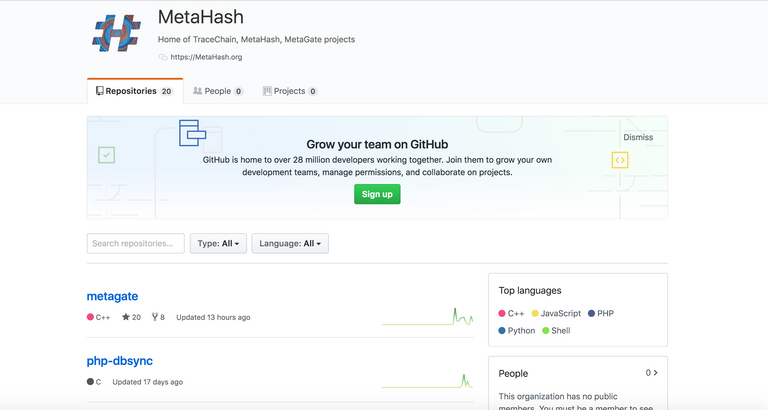Image resolution: width=768 pixels, height=410 pixels.
Task: Click the link icon beside https://MetaHash.org
Action: click(163, 57)
